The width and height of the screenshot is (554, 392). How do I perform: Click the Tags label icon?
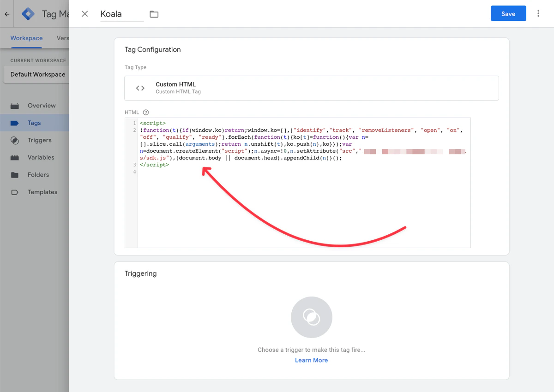click(15, 123)
